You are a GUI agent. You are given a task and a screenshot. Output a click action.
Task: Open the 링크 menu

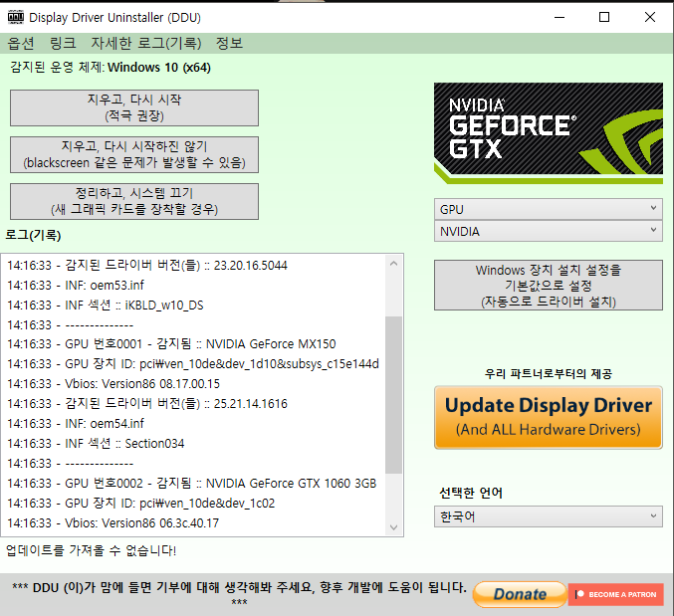[63, 43]
